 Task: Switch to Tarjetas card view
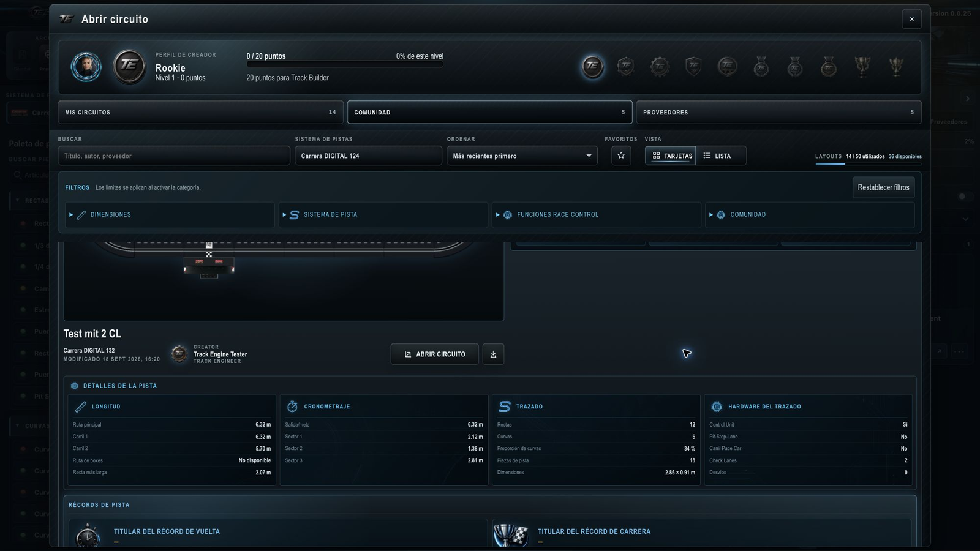tap(671, 156)
